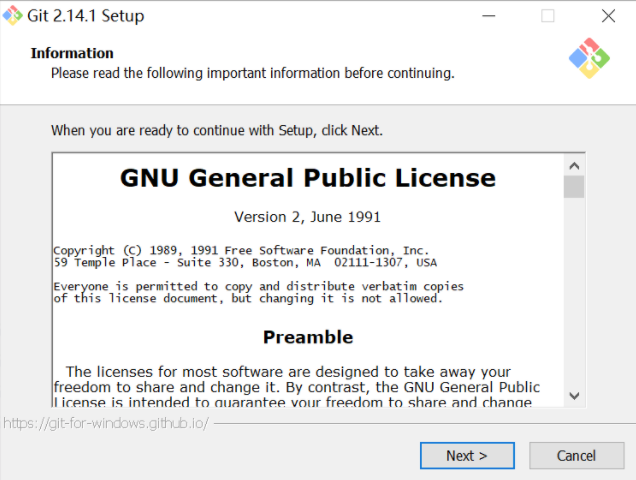The height and width of the screenshot is (480, 636).
Task: Open the git-for-windows.github.io link
Action: [106, 423]
